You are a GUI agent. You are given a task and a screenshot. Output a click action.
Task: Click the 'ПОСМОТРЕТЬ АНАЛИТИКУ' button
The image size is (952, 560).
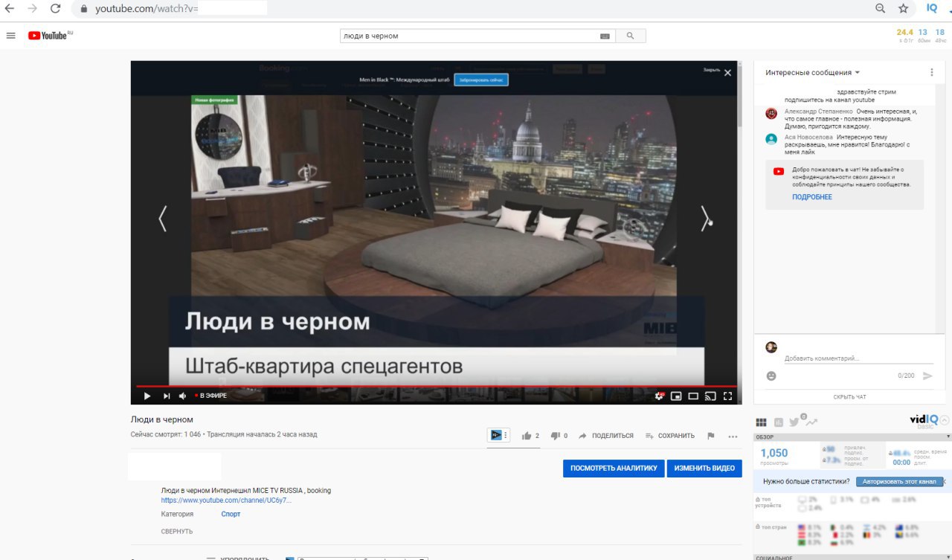(x=614, y=468)
